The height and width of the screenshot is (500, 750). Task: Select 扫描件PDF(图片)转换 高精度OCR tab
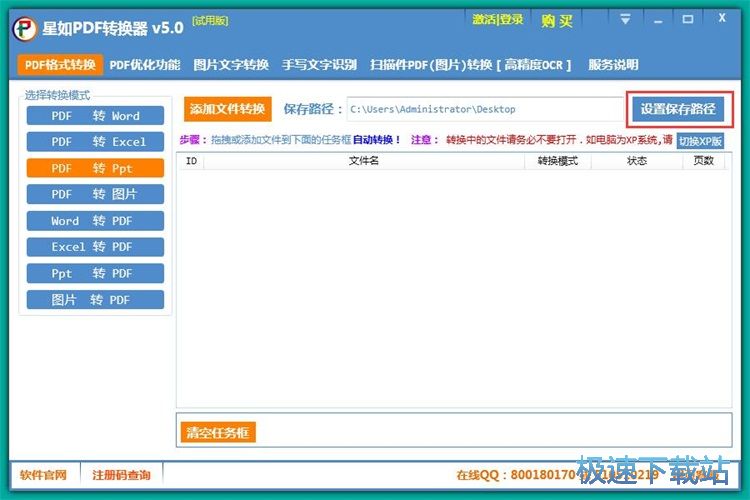pyautogui.click(x=471, y=65)
